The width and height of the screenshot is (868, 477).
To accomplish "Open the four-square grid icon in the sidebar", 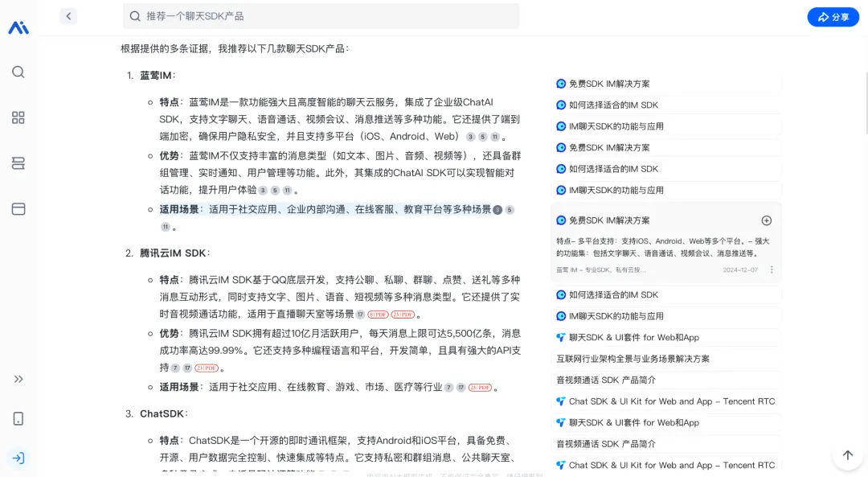I will [x=18, y=117].
